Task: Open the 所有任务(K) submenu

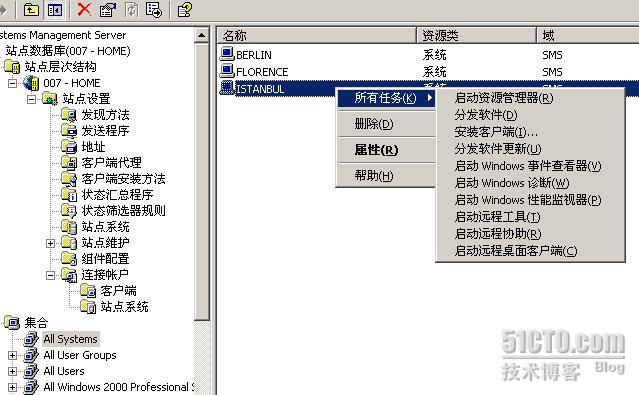Action: pyautogui.click(x=386, y=98)
